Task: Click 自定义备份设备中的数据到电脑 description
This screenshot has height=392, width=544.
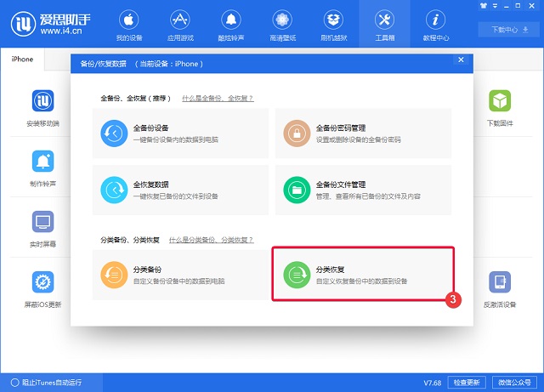Action: click(x=179, y=281)
